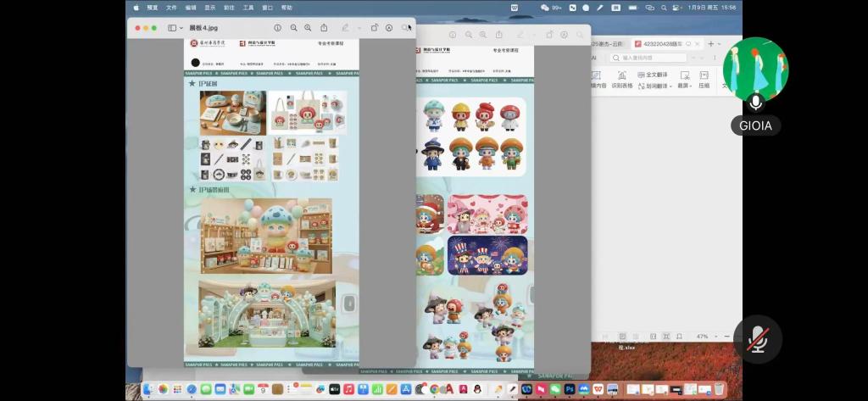Click the 全文翻译 button

click(654, 75)
